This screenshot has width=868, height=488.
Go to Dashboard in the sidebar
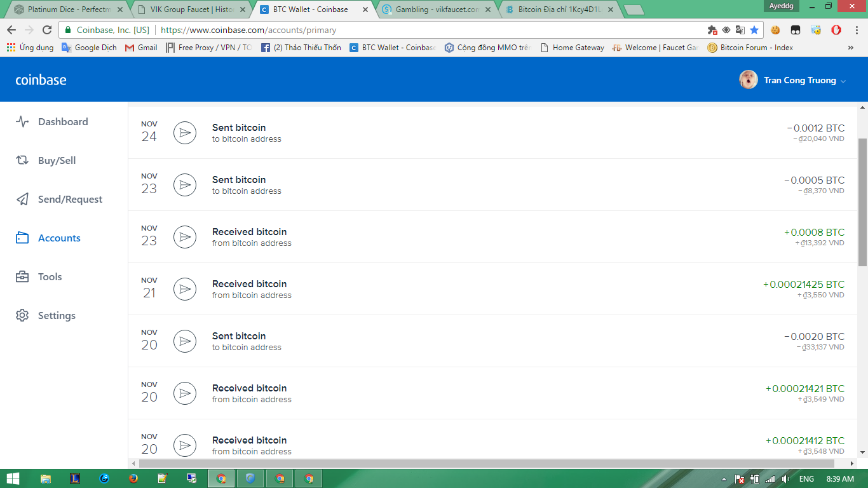[63, 122]
